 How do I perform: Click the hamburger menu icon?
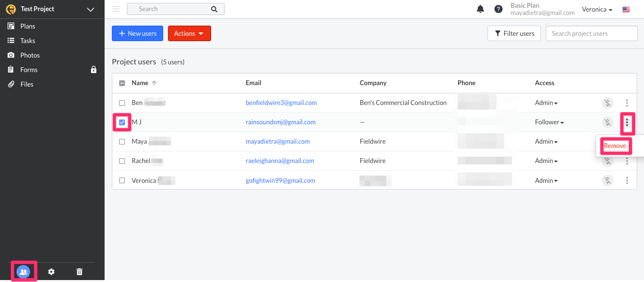(116, 8)
